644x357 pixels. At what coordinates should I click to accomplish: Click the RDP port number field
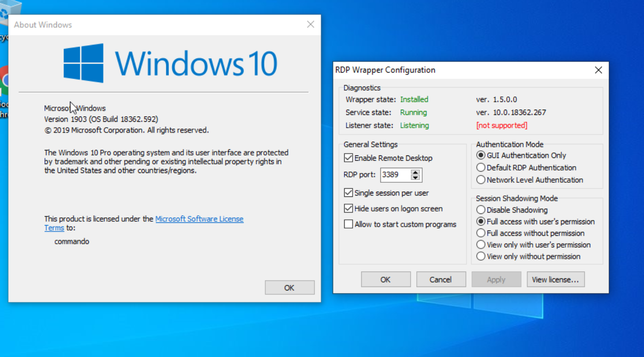pyautogui.click(x=395, y=175)
